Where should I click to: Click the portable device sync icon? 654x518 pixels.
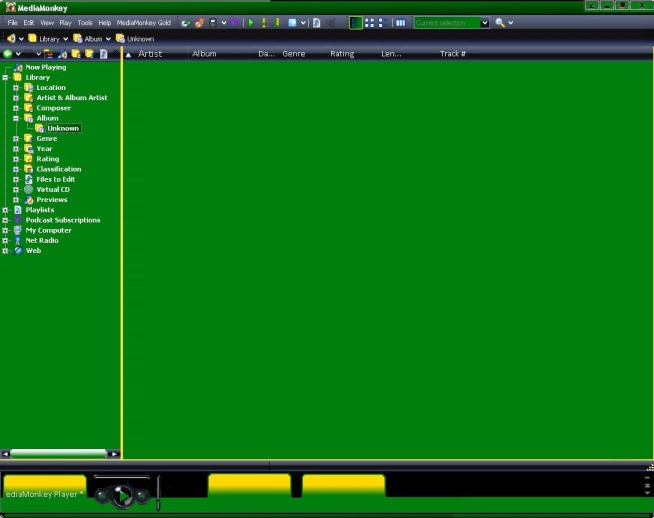[x=213, y=23]
